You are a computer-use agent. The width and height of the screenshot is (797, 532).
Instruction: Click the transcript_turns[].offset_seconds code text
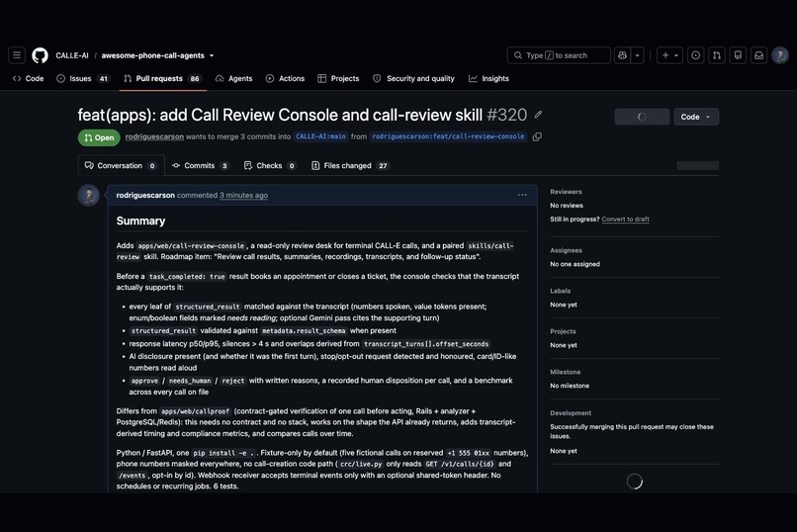[x=426, y=344]
